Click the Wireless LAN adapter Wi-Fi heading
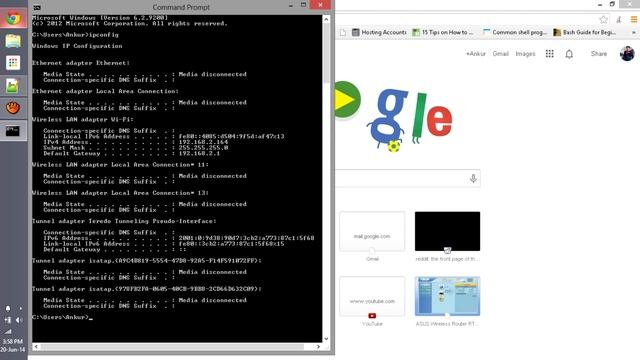The width and height of the screenshot is (640, 360). [x=83, y=120]
